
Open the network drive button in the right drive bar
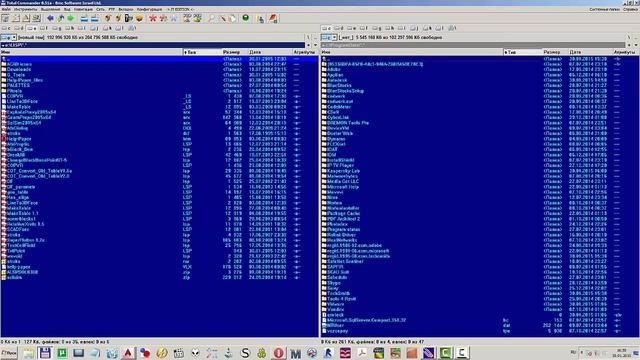[452, 28]
